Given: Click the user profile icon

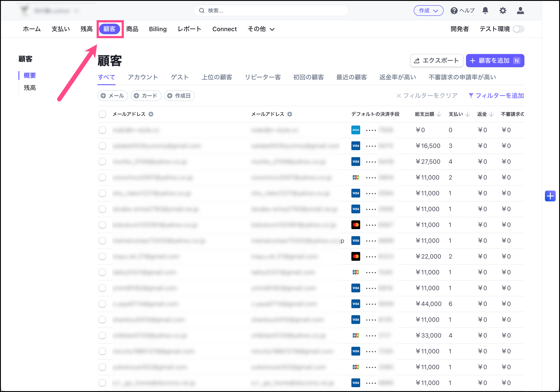Looking at the screenshot, I should [520, 11].
